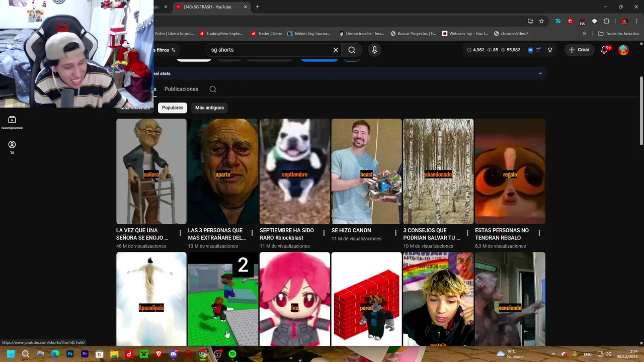Click the red circular recorder extension icon
The image size is (644, 362).
pyautogui.click(x=570, y=21)
